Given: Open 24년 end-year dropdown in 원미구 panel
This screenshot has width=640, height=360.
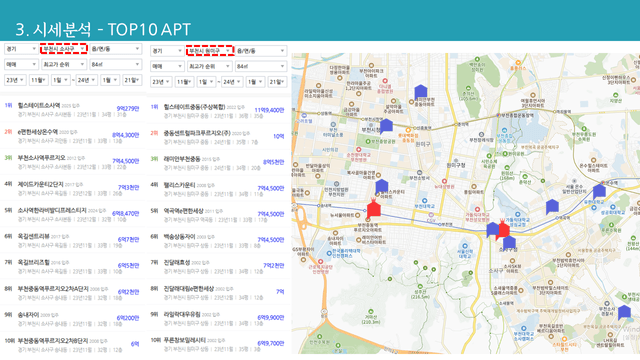Looking at the screenshot, I should (231, 82).
